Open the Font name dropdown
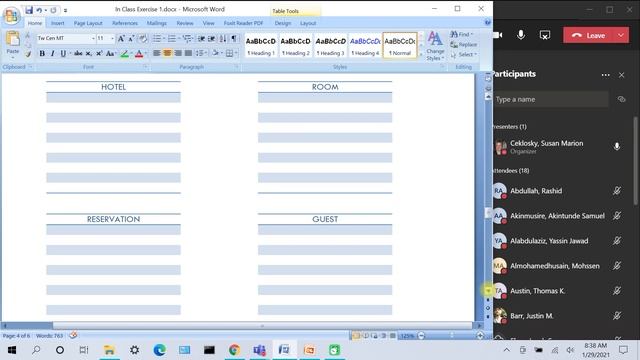The width and height of the screenshot is (640, 360). (x=93, y=38)
